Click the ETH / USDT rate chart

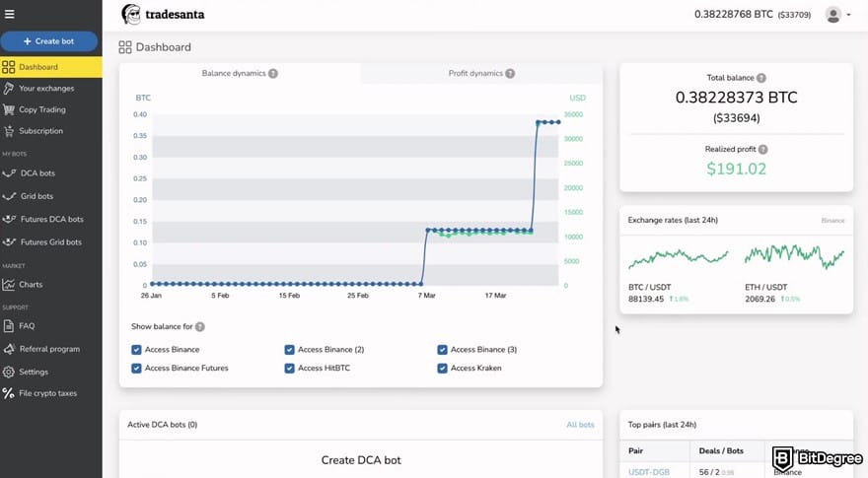794,256
